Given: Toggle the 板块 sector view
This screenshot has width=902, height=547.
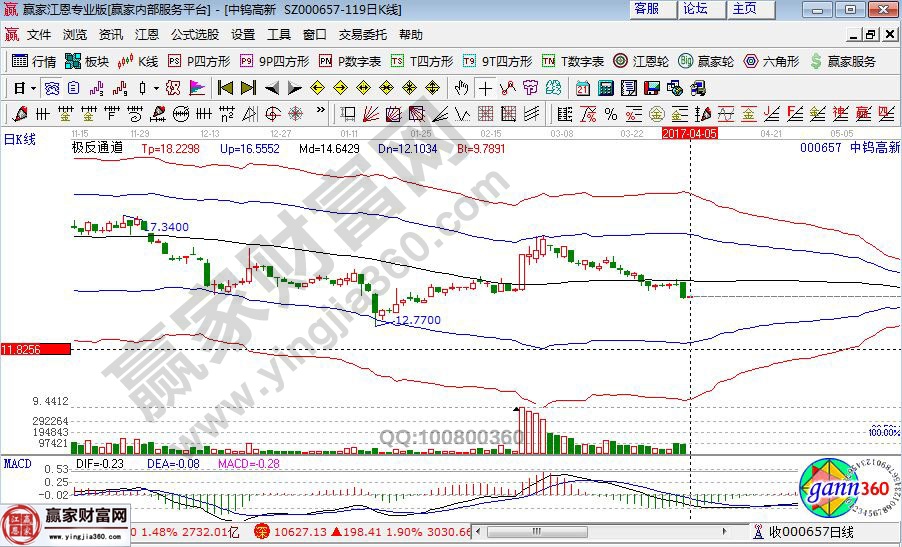Looking at the screenshot, I should (88, 61).
